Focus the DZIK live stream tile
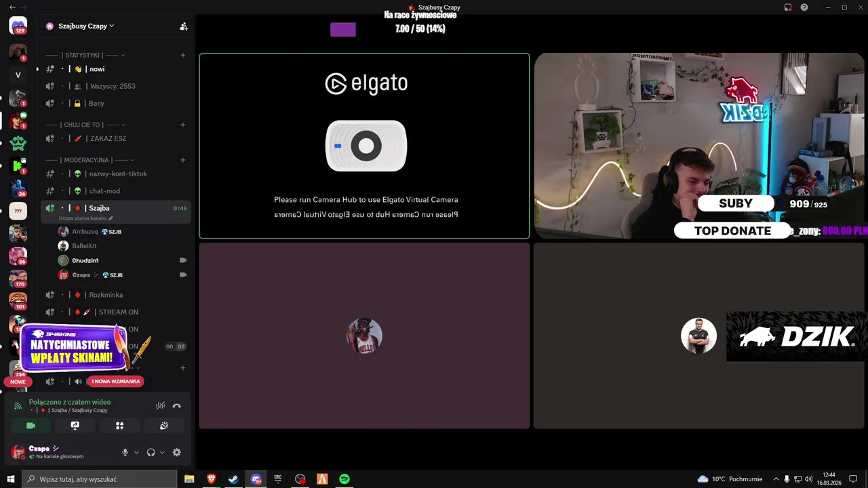Screen dimensions: 868x488 click(x=701, y=146)
